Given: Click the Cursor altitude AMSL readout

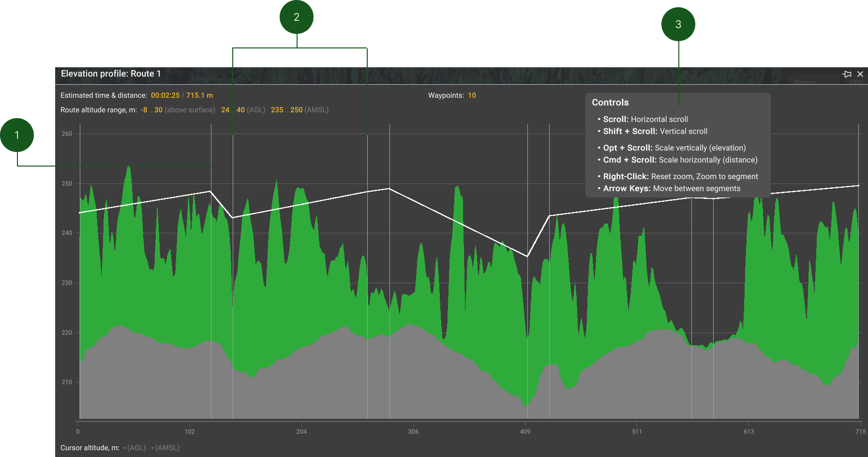Looking at the screenshot, I should point(165,448).
